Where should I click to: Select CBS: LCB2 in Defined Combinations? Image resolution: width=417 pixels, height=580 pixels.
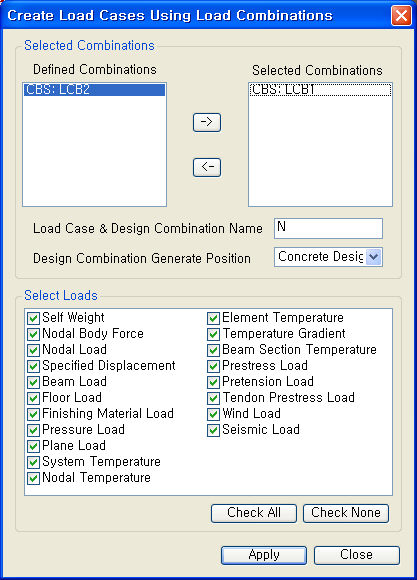point(94,90)
